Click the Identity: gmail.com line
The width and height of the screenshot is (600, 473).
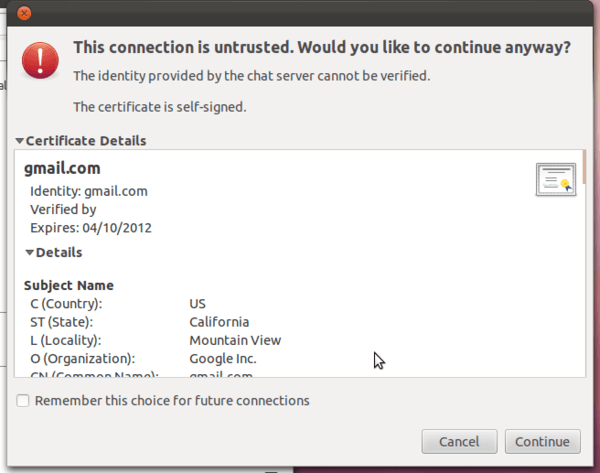[89, 191]
